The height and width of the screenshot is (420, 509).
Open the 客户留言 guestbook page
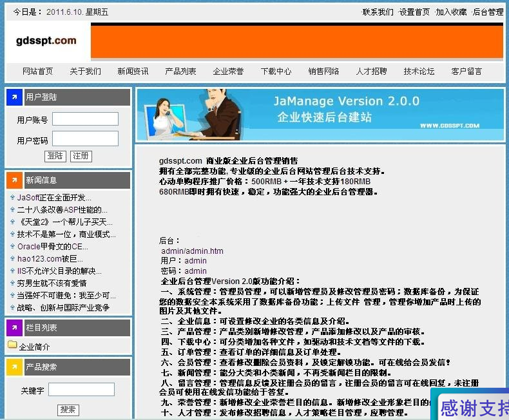pos(466,72)
